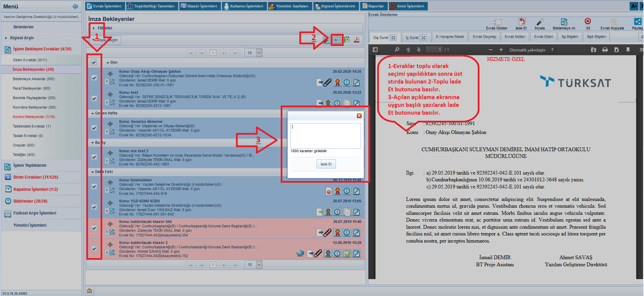Open the Evrak Geçmişi tab
The image size is (644, 296).
(x=484, y=37)
